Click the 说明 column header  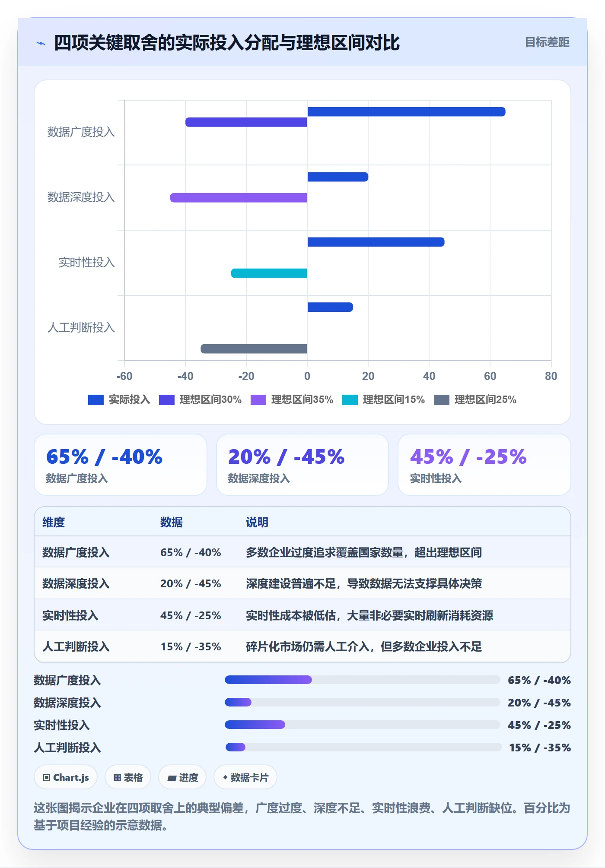(257, 522)
